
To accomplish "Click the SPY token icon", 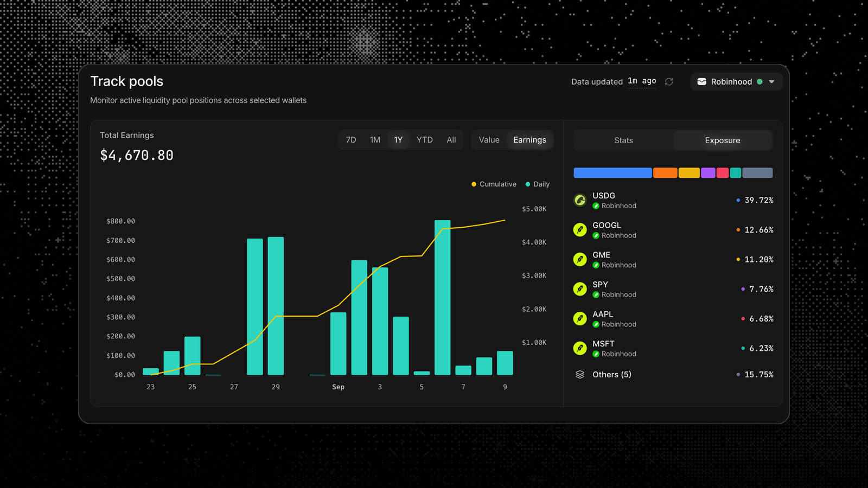I will 580,289.
